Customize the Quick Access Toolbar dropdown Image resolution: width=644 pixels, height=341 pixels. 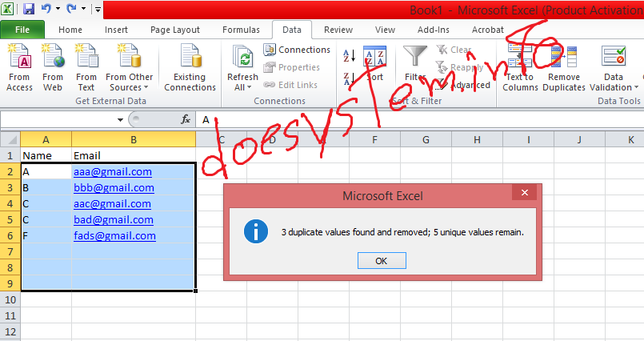click(x=98, y=9)
